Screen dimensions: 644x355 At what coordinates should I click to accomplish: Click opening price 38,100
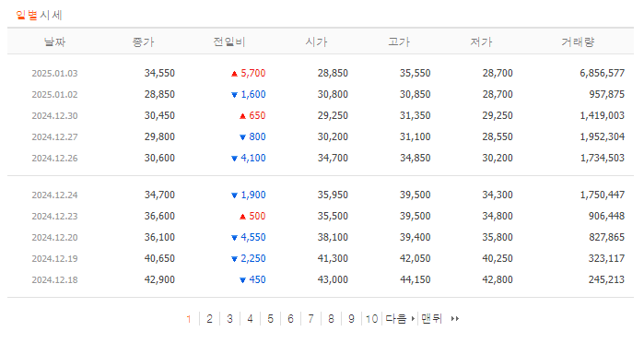[333, 238]
